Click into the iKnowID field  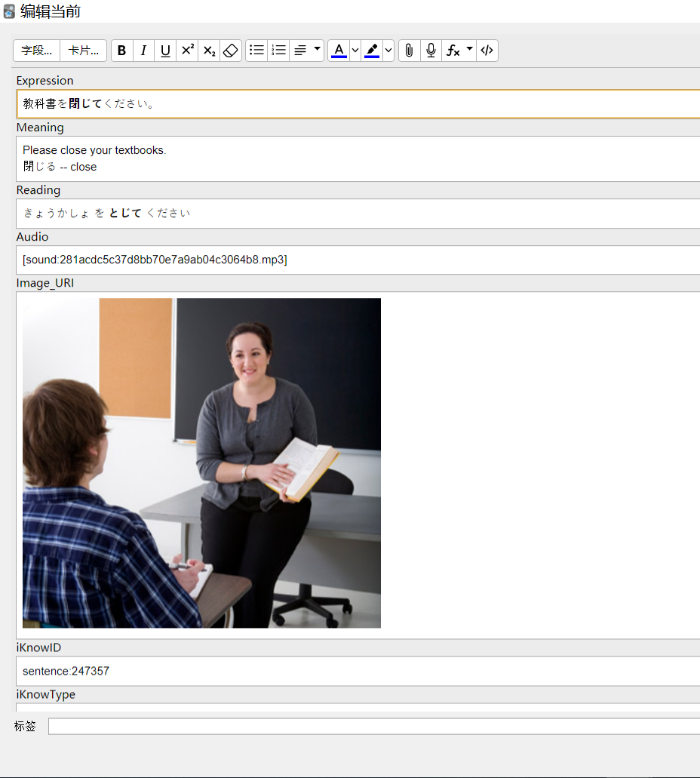358,672
